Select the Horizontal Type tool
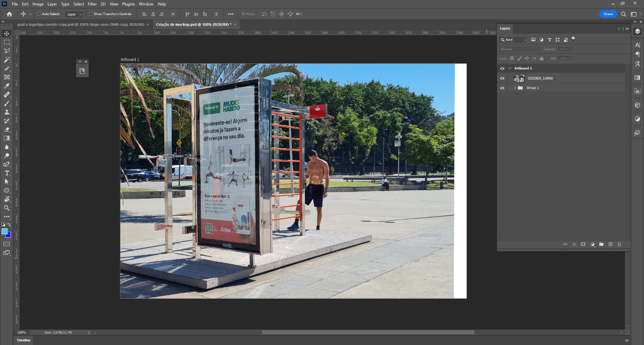644x345 pixels. [x=7, y=173]
